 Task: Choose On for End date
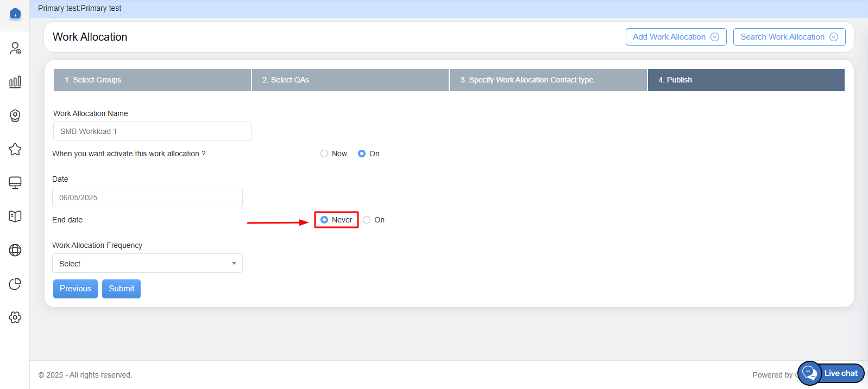click(x=367, y=220)
